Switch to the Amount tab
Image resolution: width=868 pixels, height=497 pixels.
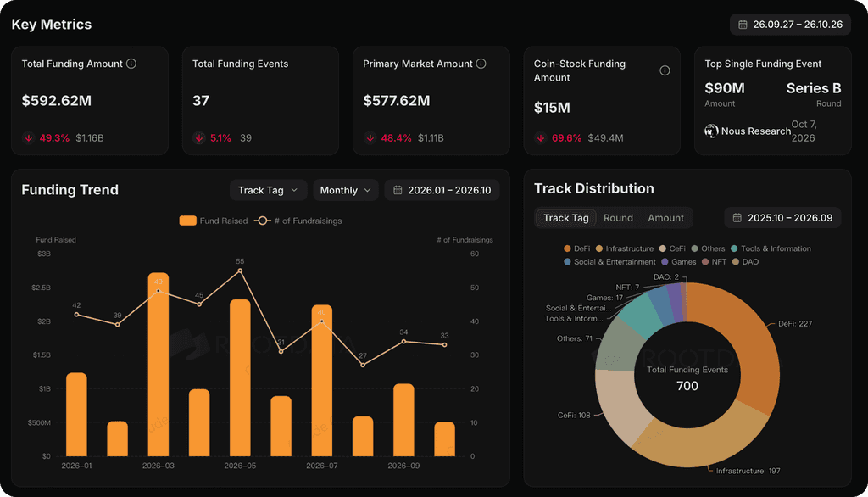tap(665, 218)
